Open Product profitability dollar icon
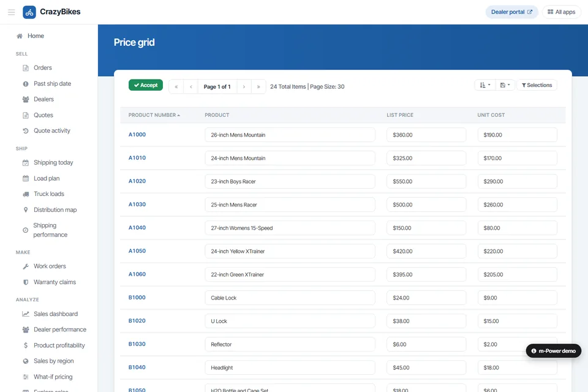The image size is (588, 392). [26, 345]
